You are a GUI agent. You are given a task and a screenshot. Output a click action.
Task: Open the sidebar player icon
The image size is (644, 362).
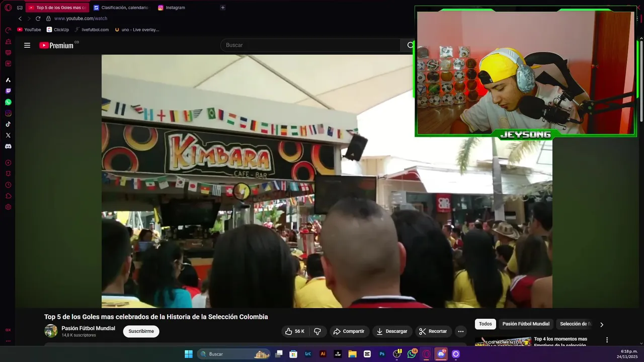point(8,163)
